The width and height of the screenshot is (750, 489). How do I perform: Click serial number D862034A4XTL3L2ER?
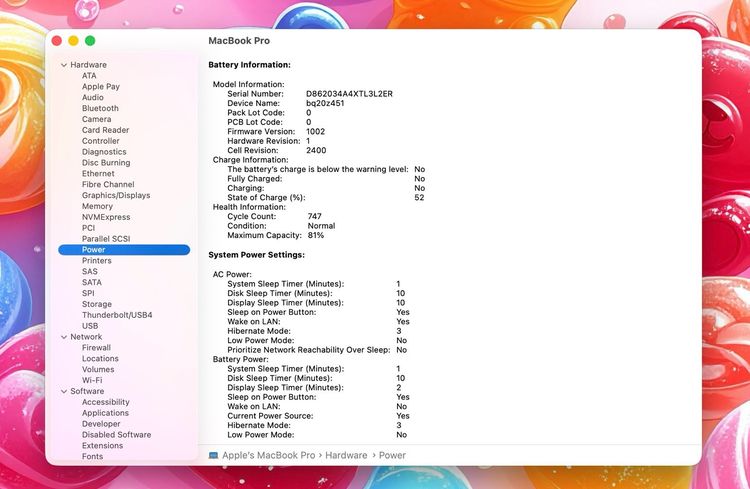(349, 94)
